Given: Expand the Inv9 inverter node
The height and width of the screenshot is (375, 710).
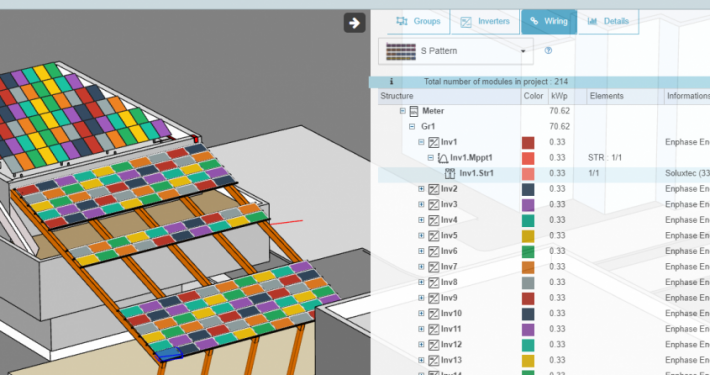Looking at the screenshot, I should pyautogui.click(x=421, y=298).
